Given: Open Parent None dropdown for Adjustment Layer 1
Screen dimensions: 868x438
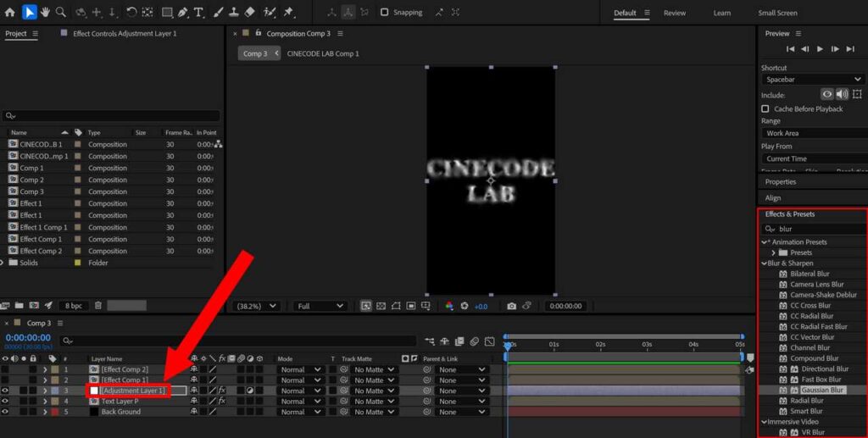Looking at the screenshot, I should tap(462, 391).
